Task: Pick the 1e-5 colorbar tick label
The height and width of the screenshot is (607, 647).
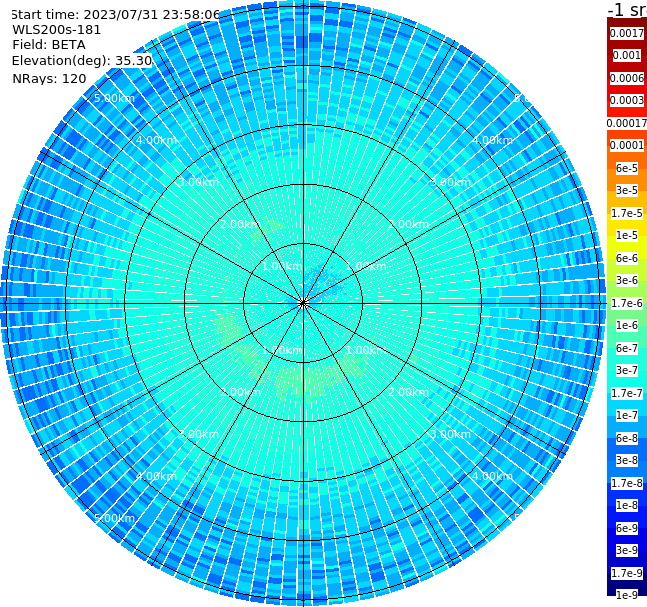Action: (627, 235)
